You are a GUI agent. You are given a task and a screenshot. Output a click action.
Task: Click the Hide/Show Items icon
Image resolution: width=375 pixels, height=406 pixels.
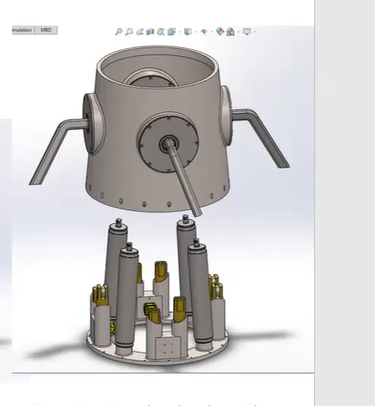point(204,32)
